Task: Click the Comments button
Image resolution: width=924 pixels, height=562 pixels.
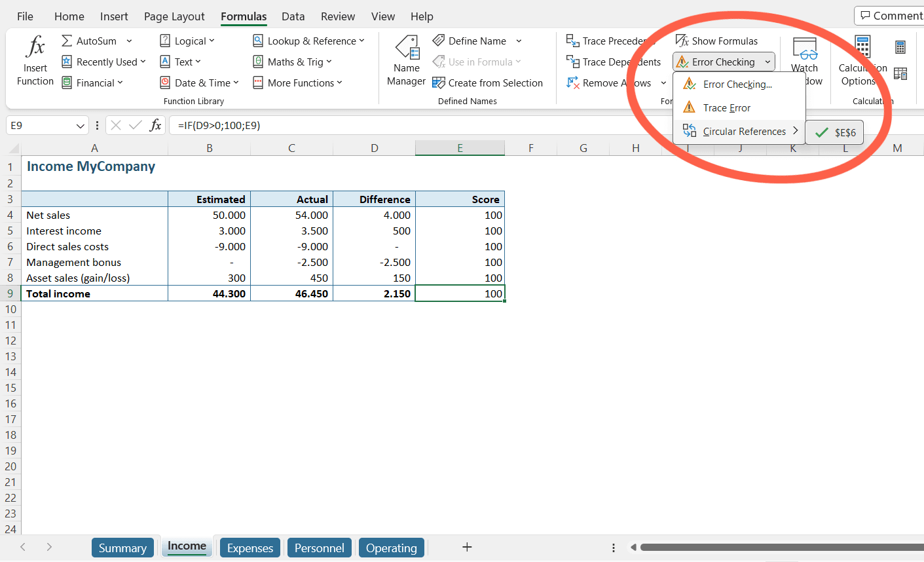Action: coord(891,16)
